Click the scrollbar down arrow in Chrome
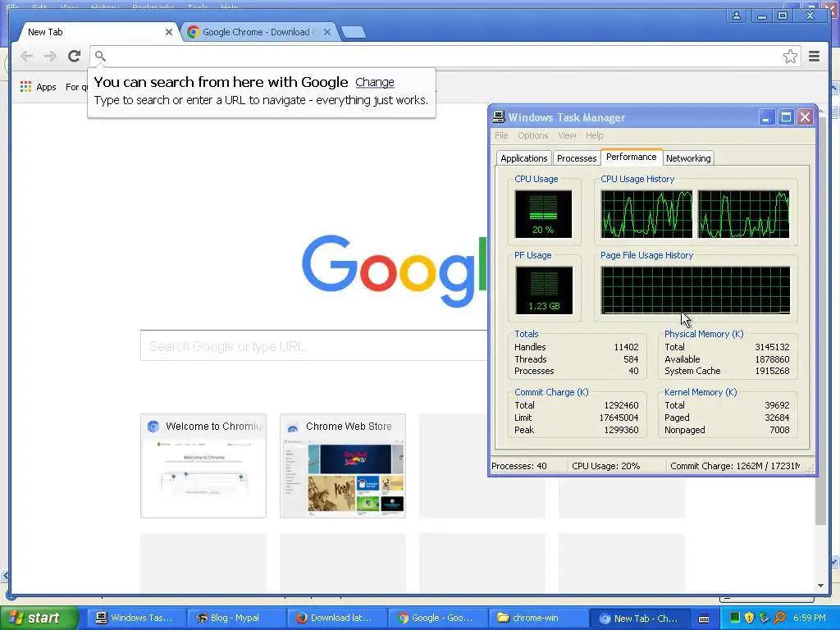This screenshot has width=840, height=630. click(x=820, y=586)
